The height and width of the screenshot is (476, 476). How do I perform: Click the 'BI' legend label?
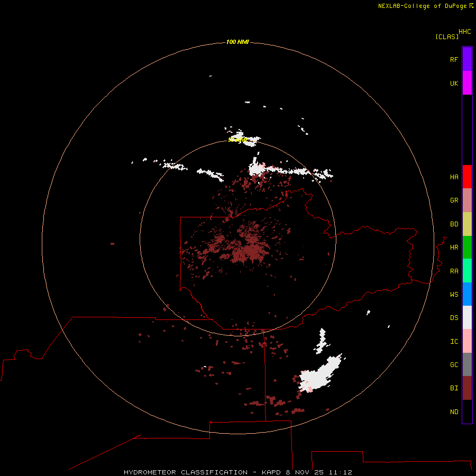[454, 388]
